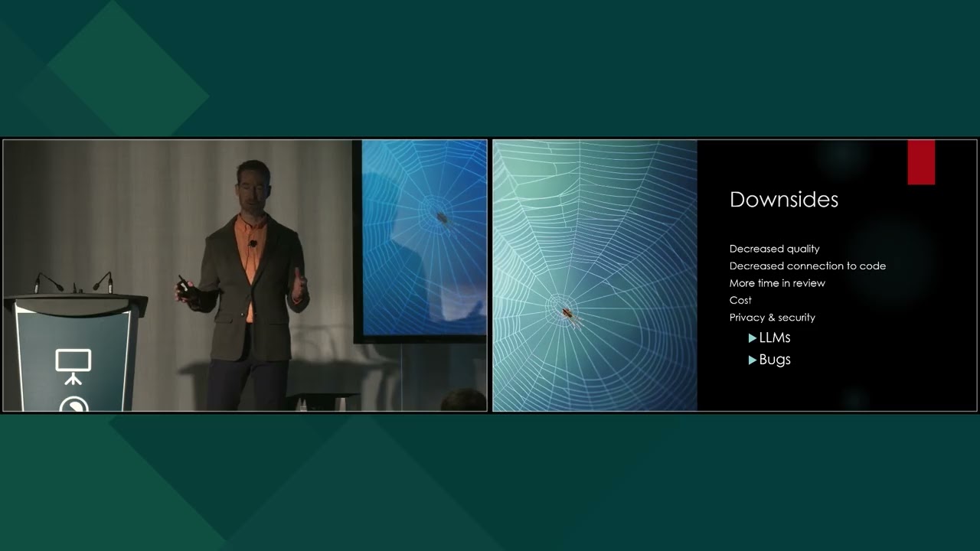Click the "Bugs" sub-bullet

(x=775, y=360)
